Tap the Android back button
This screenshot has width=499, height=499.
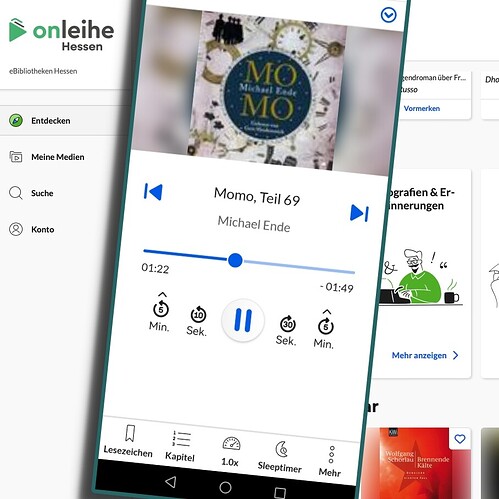(171, 482)
